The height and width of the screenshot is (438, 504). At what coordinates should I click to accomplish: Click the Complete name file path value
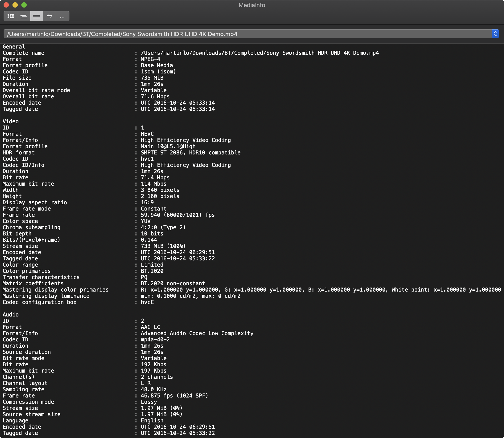point(260,53)
